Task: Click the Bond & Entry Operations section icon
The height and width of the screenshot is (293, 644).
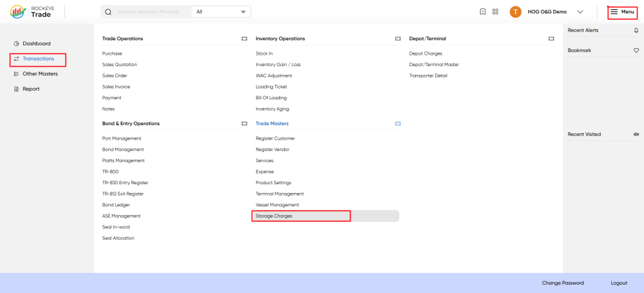Action: pyautogui.click(x=245, y=123)
